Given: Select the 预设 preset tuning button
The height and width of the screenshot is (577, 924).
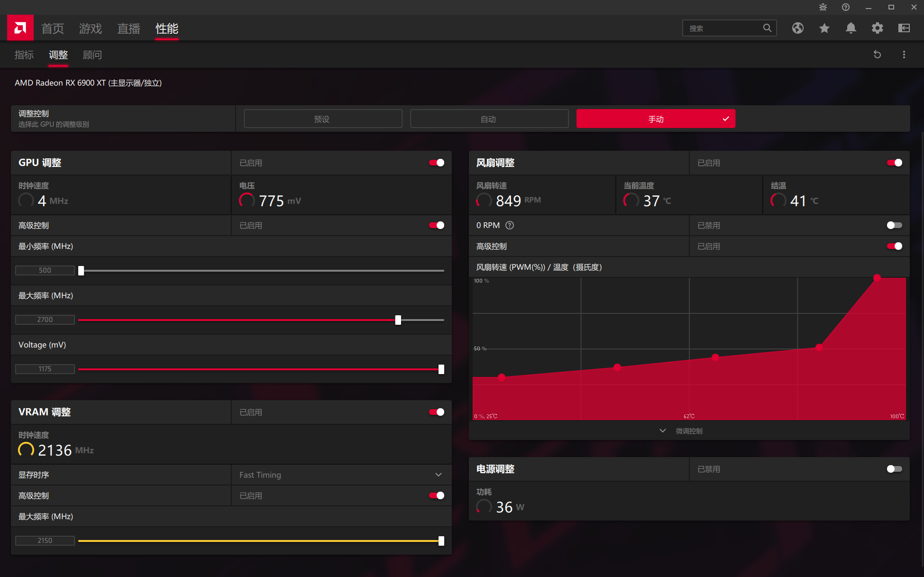Looking at the screenshot, I should coord(322,119).
